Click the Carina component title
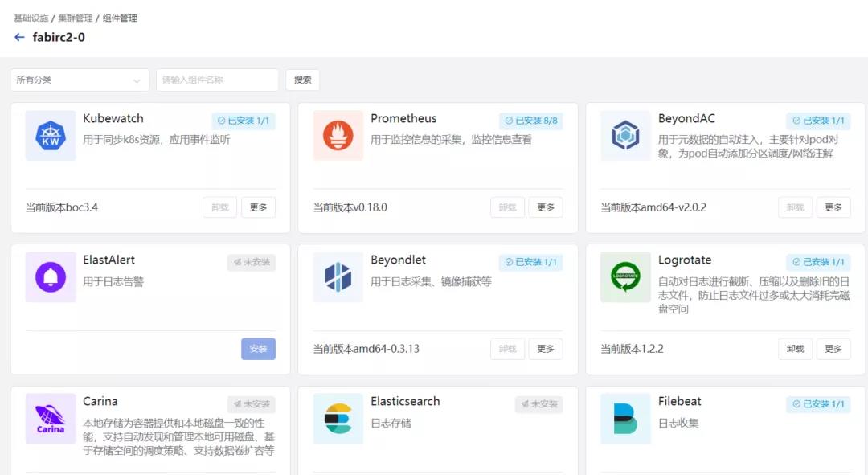The image size is (868, 475). pyautogui.click(x=100, y=401)
